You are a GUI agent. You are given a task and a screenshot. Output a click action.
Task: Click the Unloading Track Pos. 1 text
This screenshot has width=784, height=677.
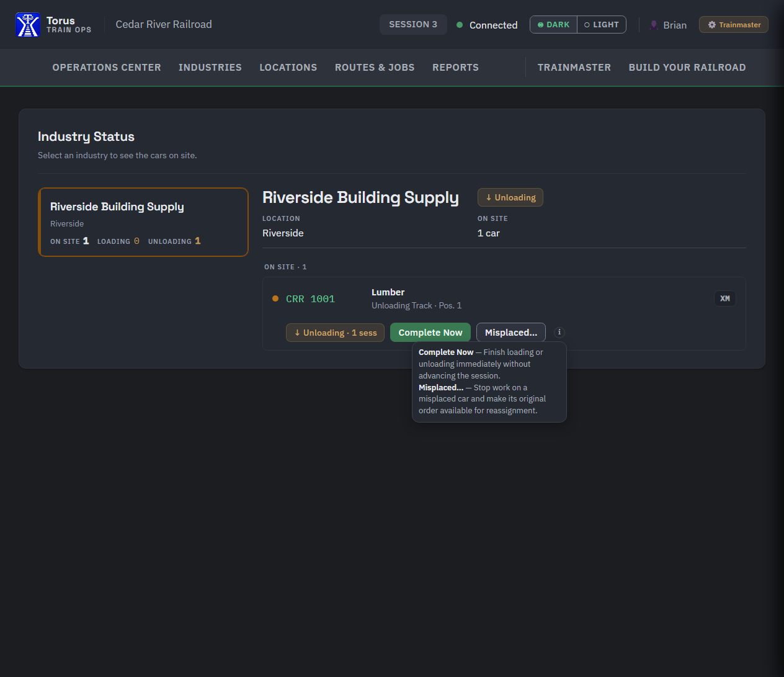417,305
